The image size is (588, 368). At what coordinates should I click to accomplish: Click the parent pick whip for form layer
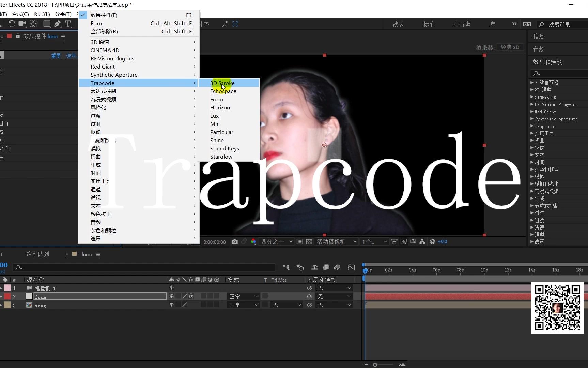coord(309,296)
